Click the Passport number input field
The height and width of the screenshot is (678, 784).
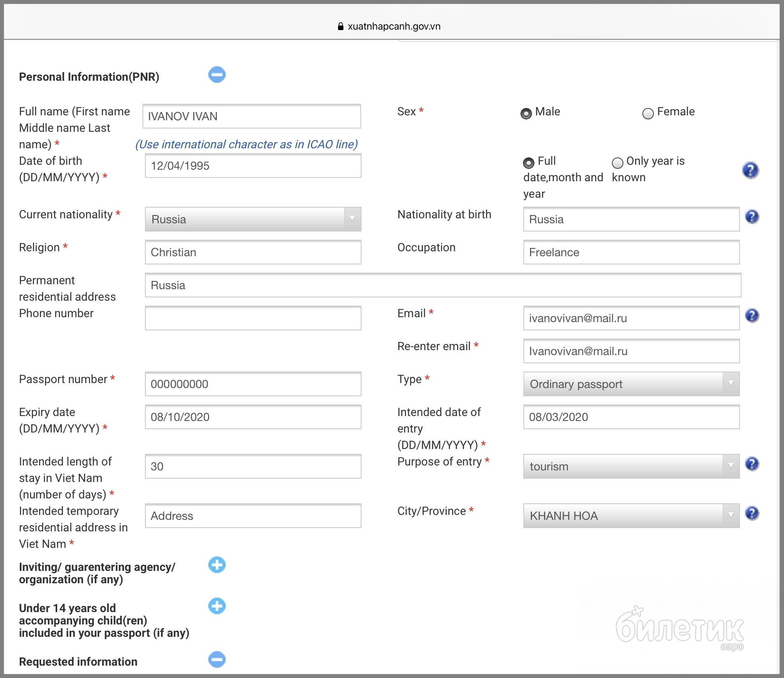253,384
